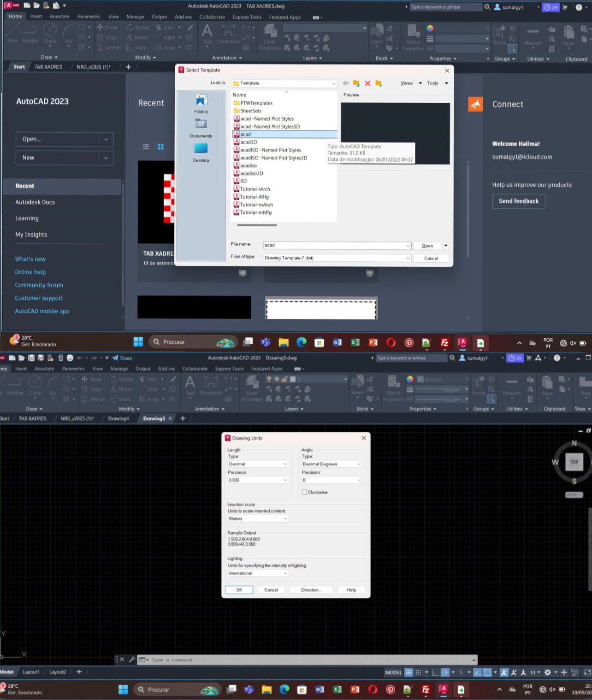Expand the Look in Template dropdown
This screenshot has width=592, height=700.
[334, 83]
